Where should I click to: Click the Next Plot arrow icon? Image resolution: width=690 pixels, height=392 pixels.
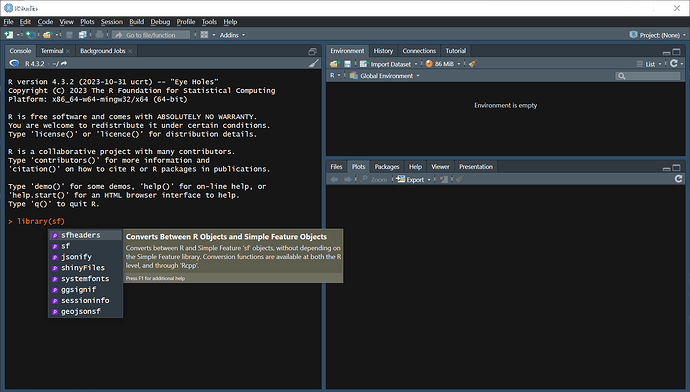click(348, 179)
